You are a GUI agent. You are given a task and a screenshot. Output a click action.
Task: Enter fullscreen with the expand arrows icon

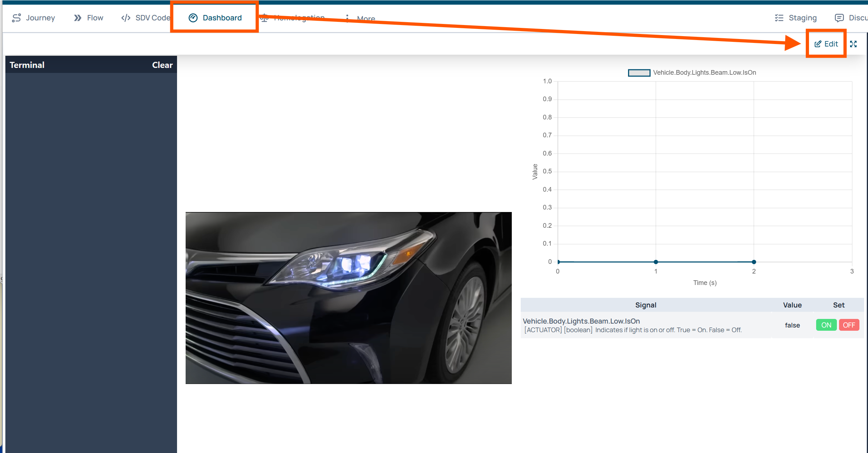[x=853, y=44]
